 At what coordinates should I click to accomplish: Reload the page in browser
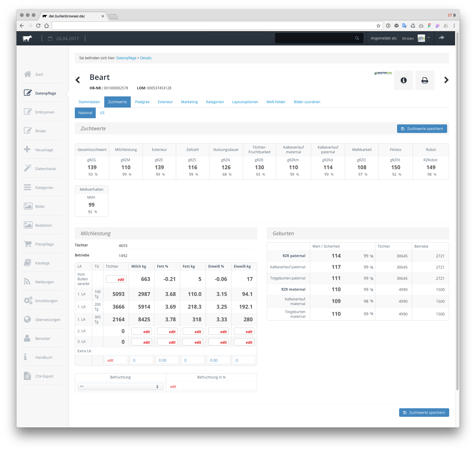click(38, 26)
